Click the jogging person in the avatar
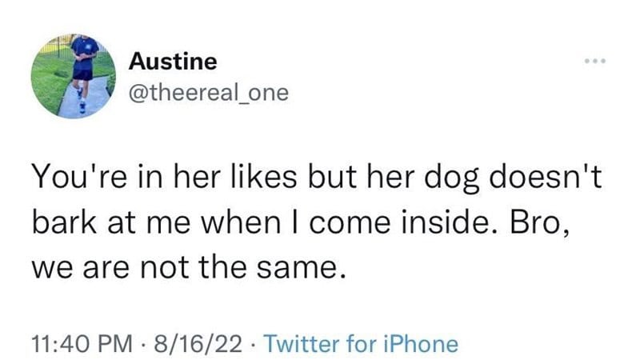The image size is (640, 364). point(84,70)
